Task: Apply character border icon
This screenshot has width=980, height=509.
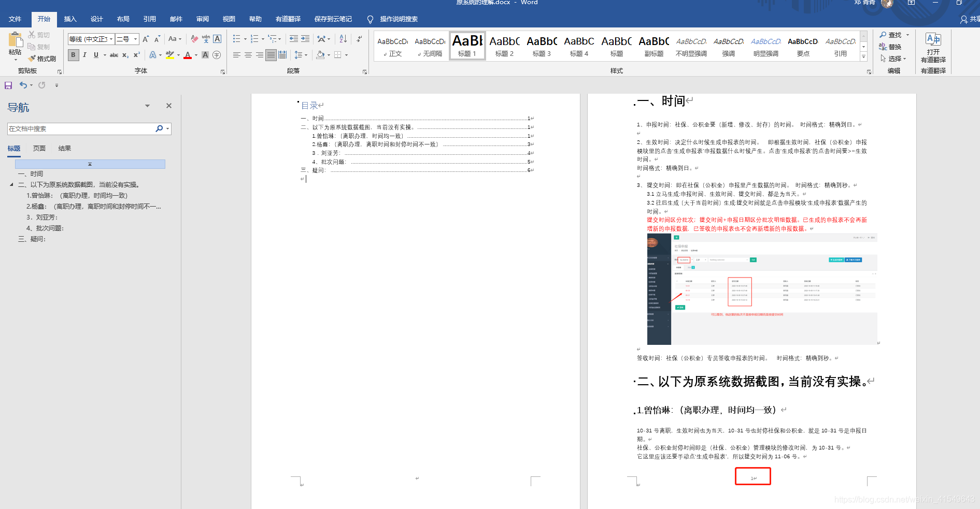Action: coord(217,39)
